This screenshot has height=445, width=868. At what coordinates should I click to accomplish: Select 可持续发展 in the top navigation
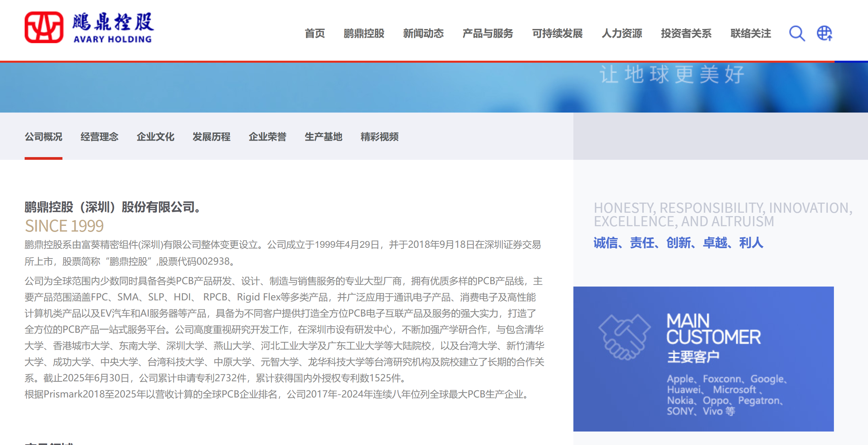(557, 33)
